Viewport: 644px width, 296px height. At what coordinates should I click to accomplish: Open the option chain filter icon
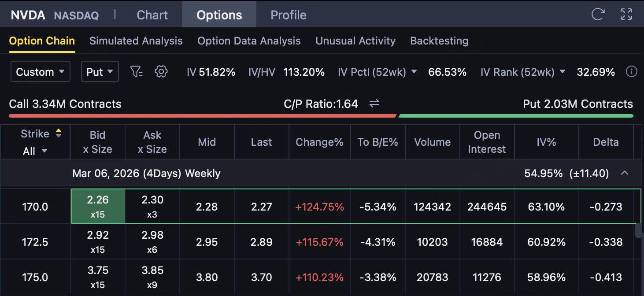pos(137,72)
